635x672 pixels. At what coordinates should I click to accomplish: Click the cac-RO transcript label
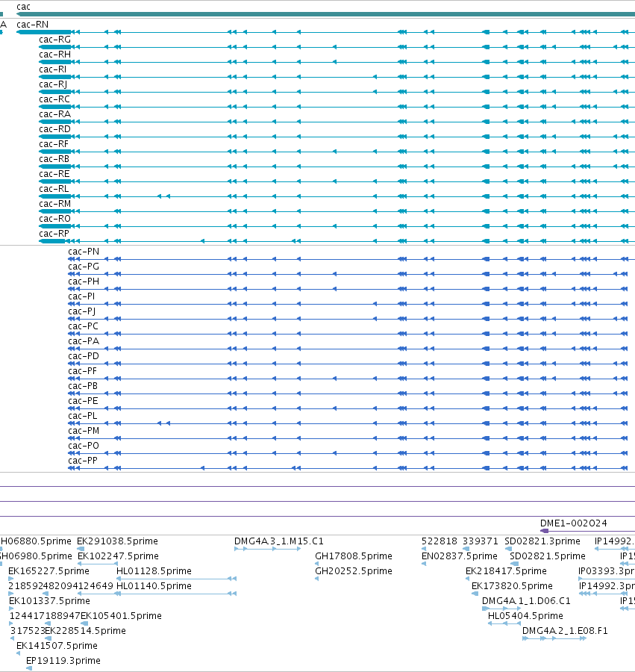pyautogui.click(x=54, y=219)
